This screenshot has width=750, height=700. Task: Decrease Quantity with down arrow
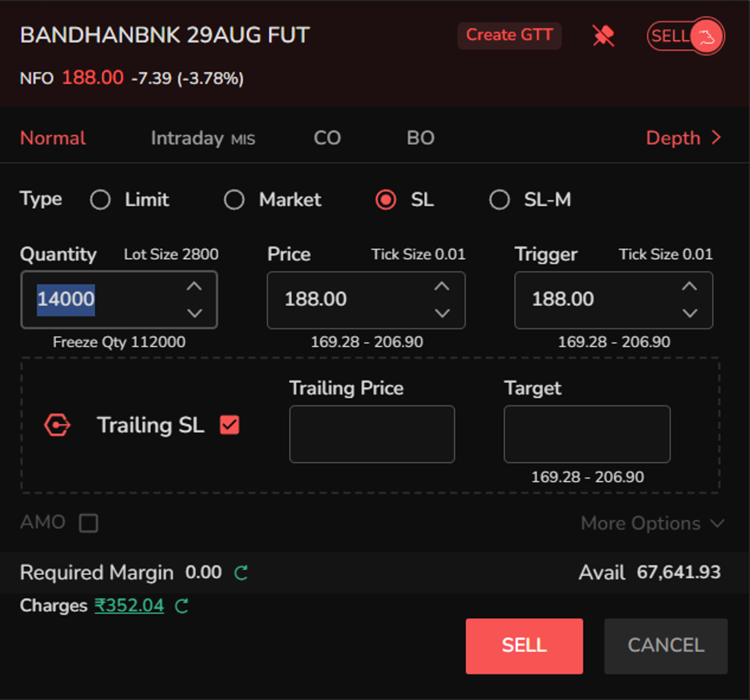coord(194,313)
